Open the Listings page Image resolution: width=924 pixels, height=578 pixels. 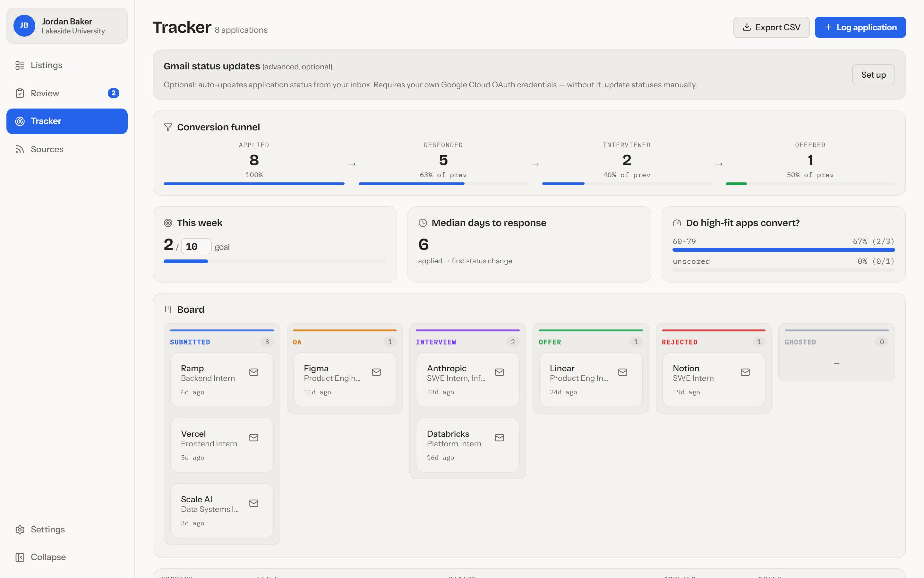67,66
